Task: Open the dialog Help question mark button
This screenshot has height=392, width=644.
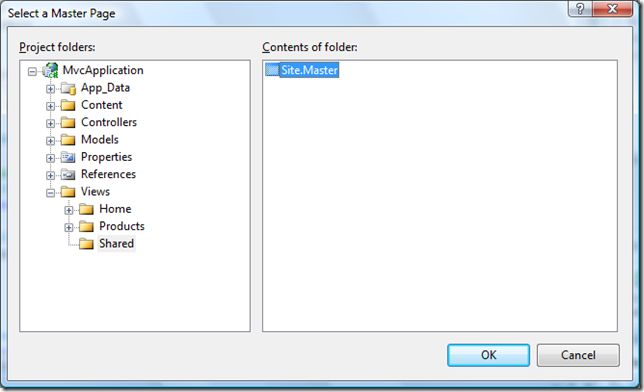Action: pos(580,9)
